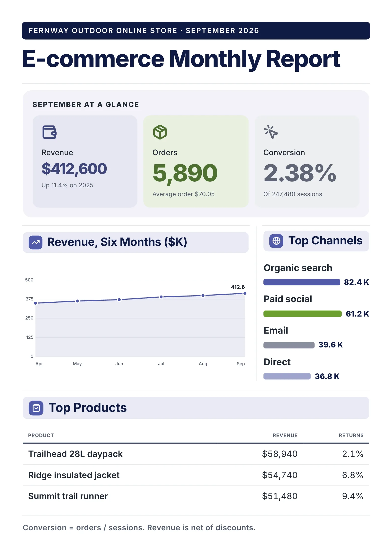Click the Aug data point on the chart
392x555 pixels.
pos(203,296)
